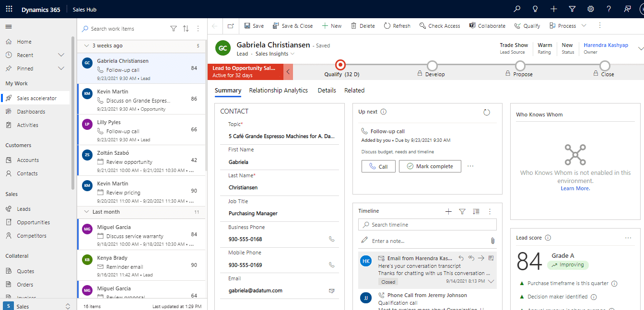Open the Sales area switcher
The width and height of the screenshot is (644, 310).
[38, 306]
